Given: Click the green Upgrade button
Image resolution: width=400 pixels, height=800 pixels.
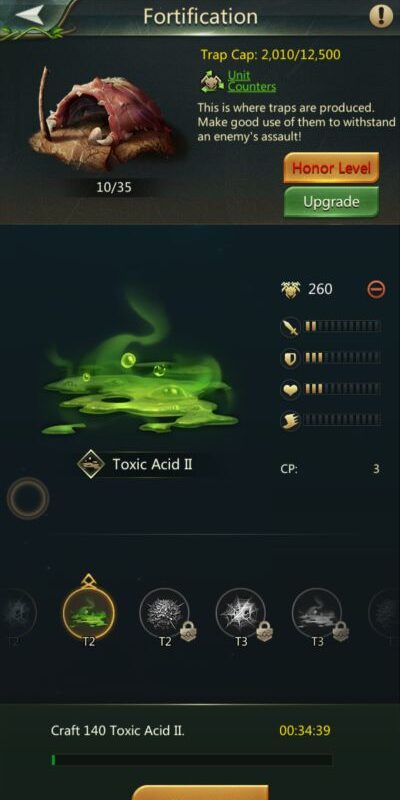Looking at the screenshot, I should [x=331, y=202].
